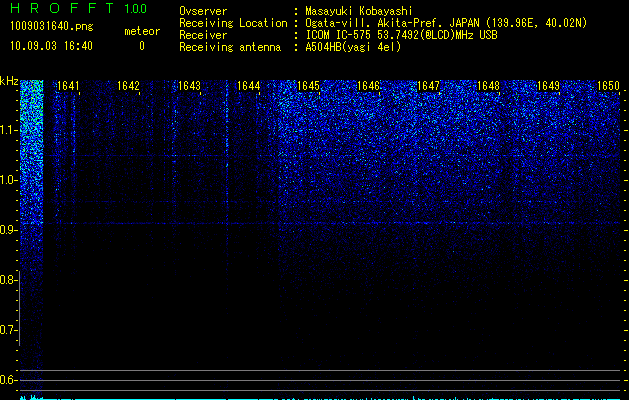
Task: Click the 1643 time marker
Action: [189, 85]
